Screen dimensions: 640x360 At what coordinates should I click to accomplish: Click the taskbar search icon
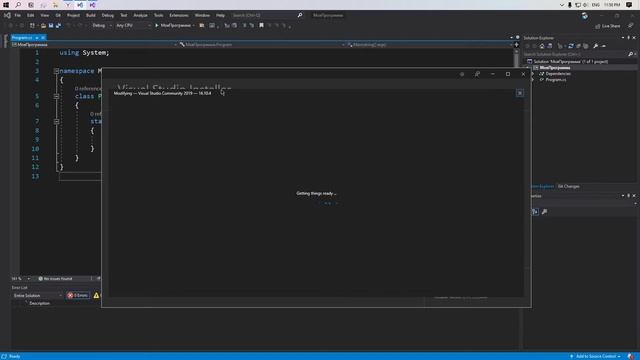point(18,5)
